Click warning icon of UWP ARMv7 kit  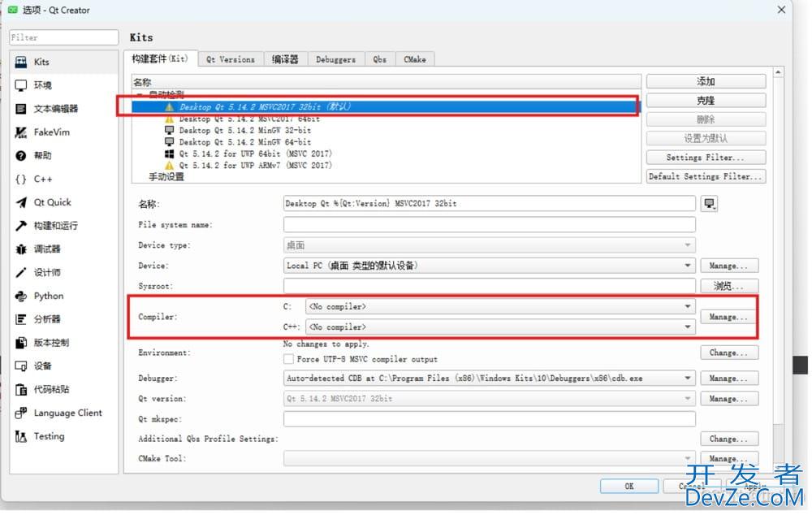pyautogui.click(x=169, y=166)
